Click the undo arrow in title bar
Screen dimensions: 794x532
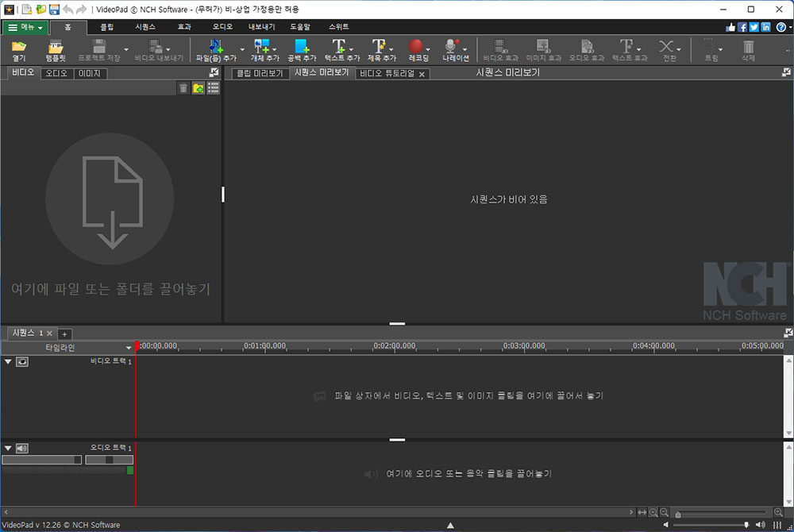pyautogui.click(x=67, y=9)
